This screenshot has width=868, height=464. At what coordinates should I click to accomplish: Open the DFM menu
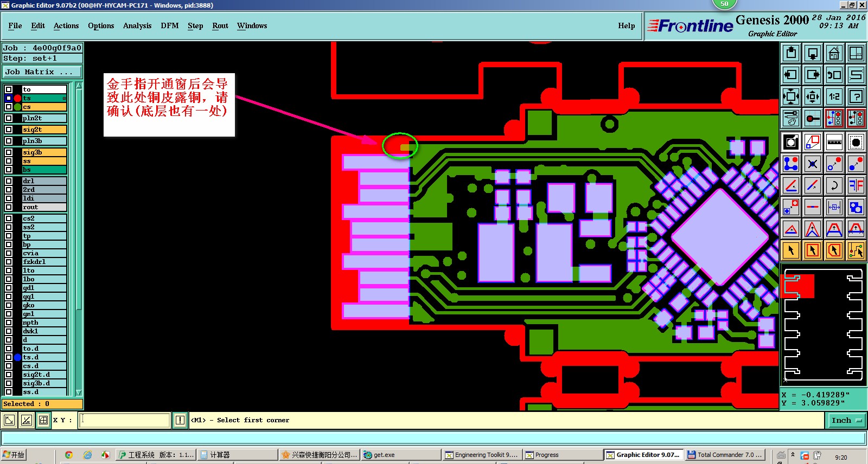[170, 25]
